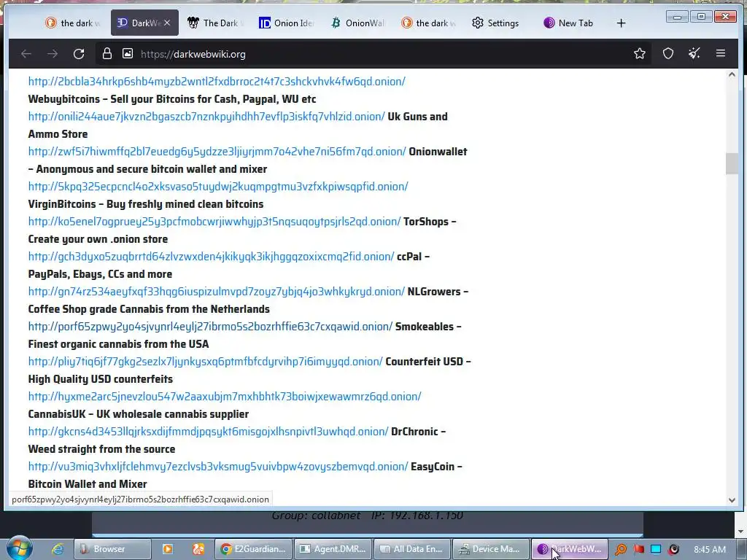Launch Internet Explorer from the taskbar
747x560 pixels.
coord(58,549)
